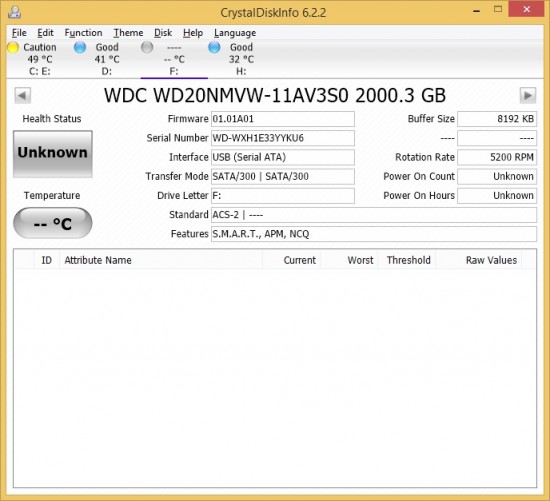The width and height of the screenshot is (550, 501).
Task: Go to next disk with right arrow
Action: (528, 95)
